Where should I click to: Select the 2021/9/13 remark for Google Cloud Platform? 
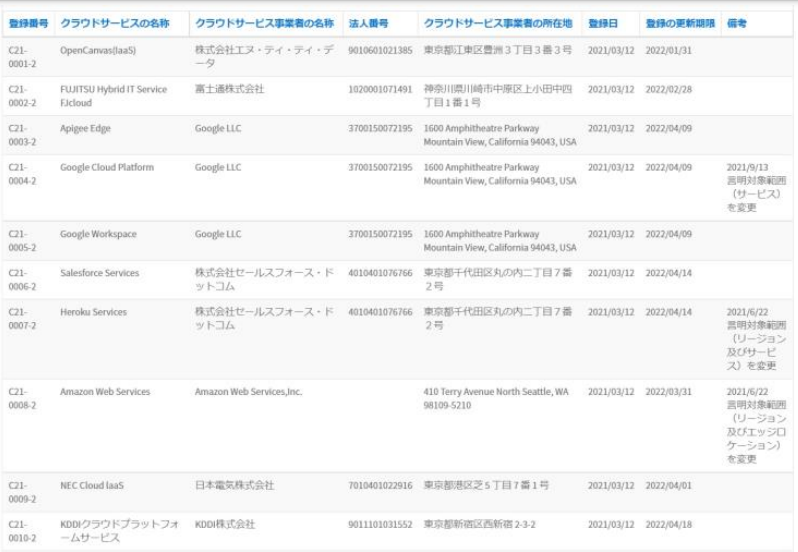(756, 187)
